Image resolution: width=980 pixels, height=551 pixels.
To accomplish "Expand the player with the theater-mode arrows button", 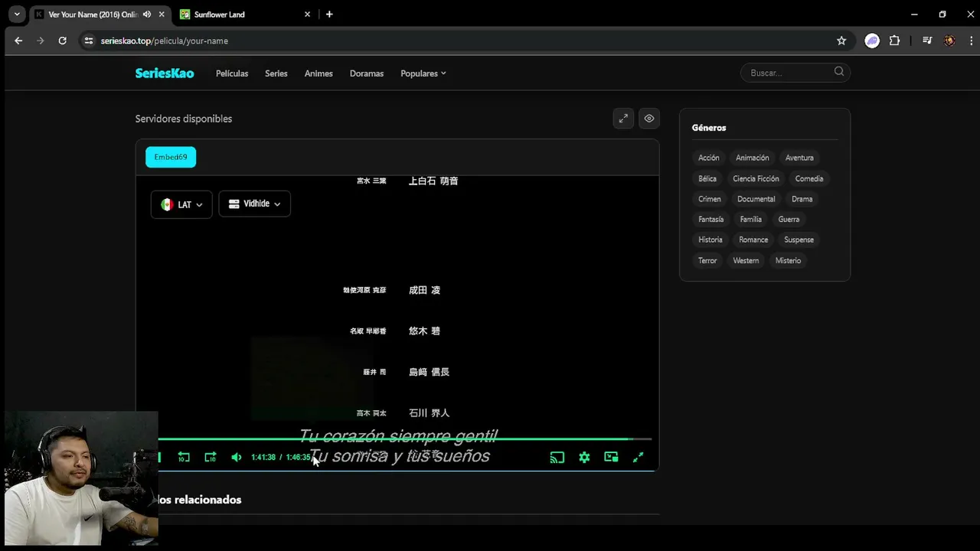I will [x=623, y=119].
